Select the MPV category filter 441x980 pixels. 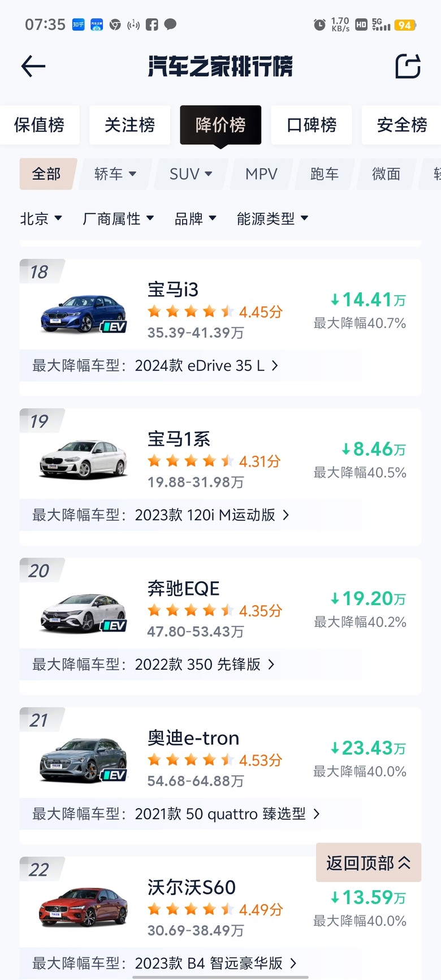[x=261, y=174]
